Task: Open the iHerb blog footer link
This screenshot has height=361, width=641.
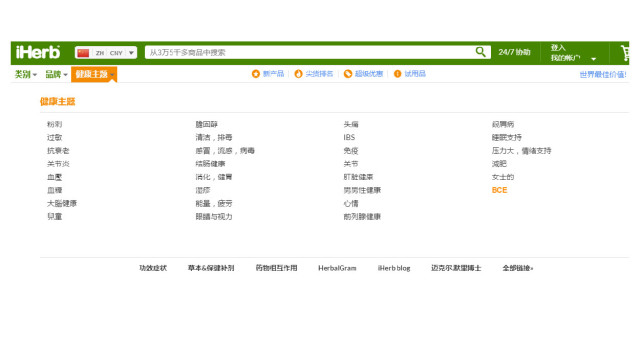Action: tap(394, 268)
